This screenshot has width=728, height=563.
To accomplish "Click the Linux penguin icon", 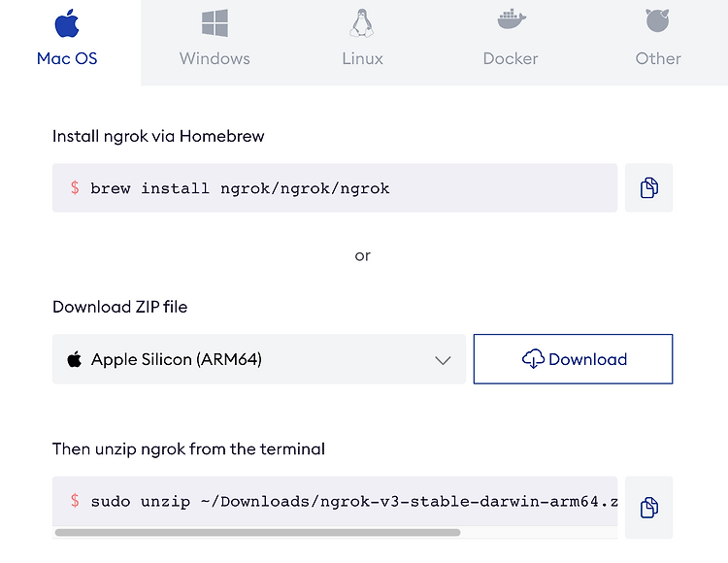I will click(362, 22).
